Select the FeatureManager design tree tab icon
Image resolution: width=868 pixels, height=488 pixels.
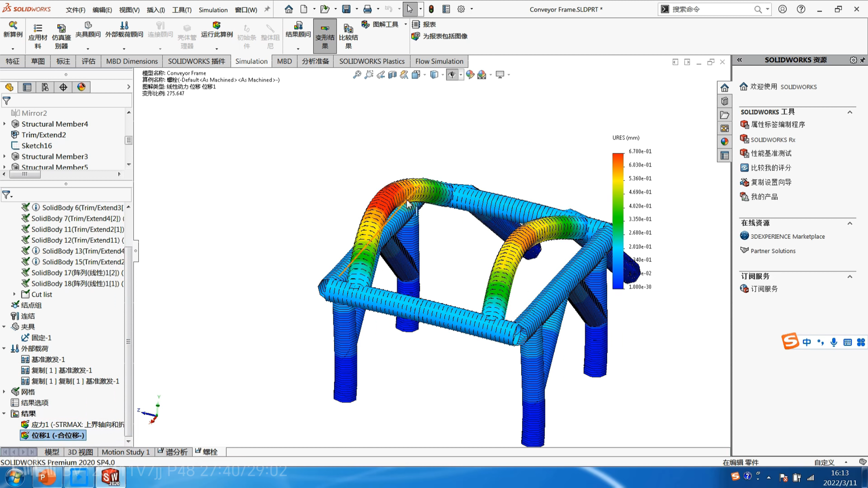[9, 87]
